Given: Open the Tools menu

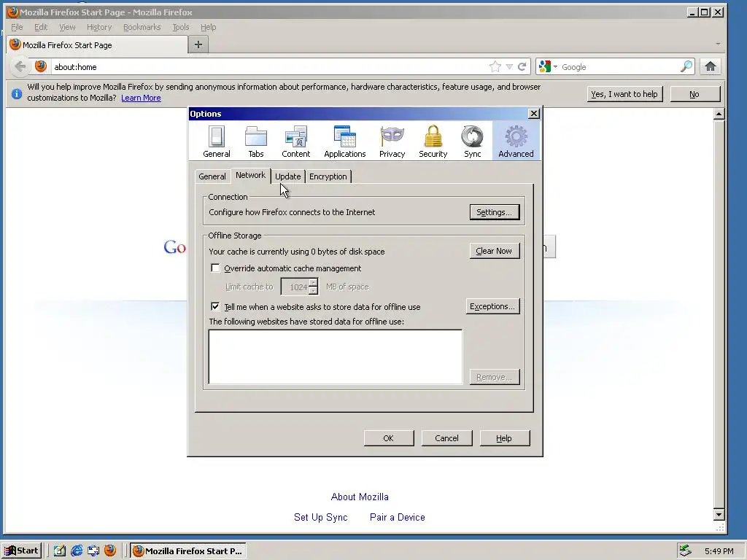Looking at the screenshot, I should pyautogui.click(x=181, y=27).
